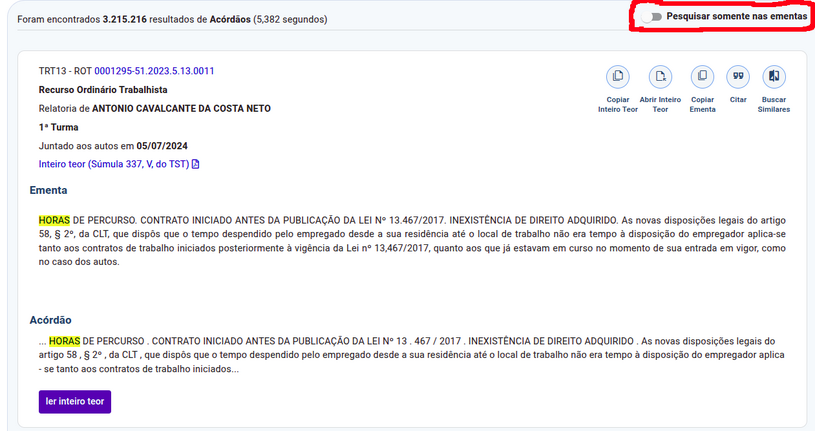This screenshot has width=815, height=431.
Task: Click 'Recurso Ordinário Trabalhista' text
Action: [x=103, y=90]
